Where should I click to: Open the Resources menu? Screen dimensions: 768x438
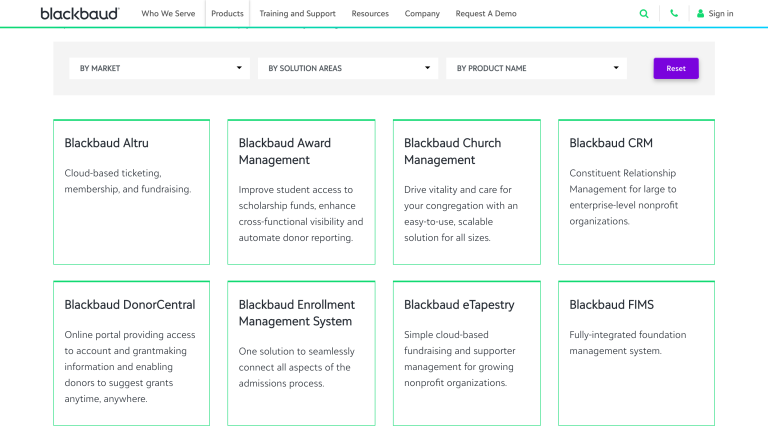[370, 14]
